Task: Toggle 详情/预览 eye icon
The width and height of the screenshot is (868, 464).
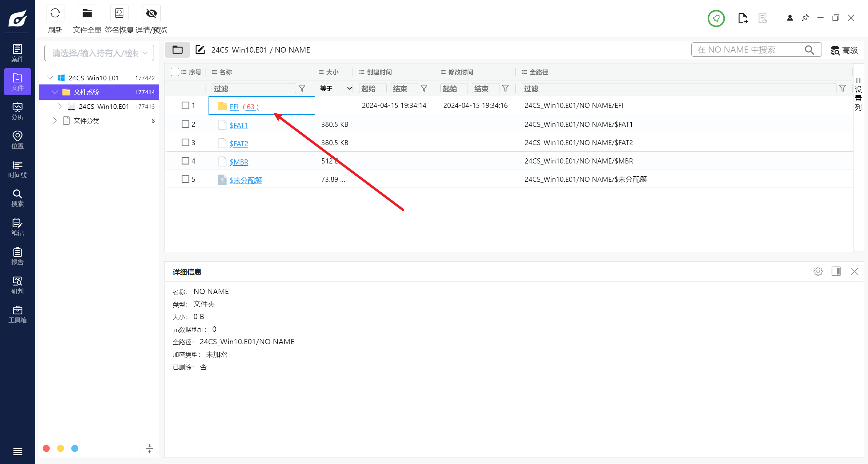Action: tap(151, 14)
